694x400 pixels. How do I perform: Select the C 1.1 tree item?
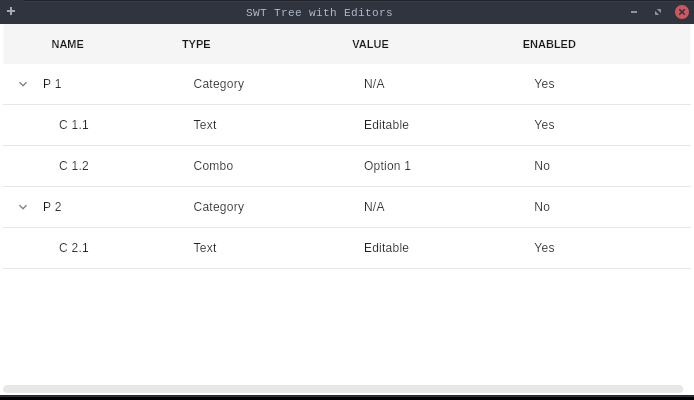[74, 125]
